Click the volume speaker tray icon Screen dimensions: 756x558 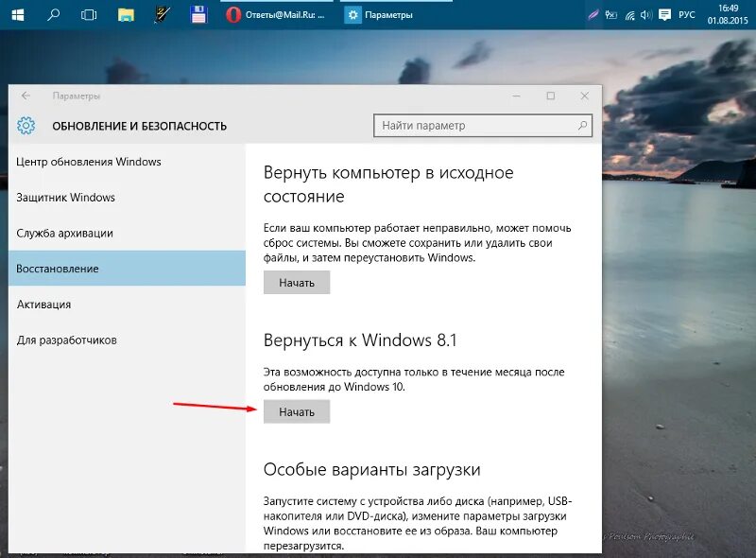(645, 15)
